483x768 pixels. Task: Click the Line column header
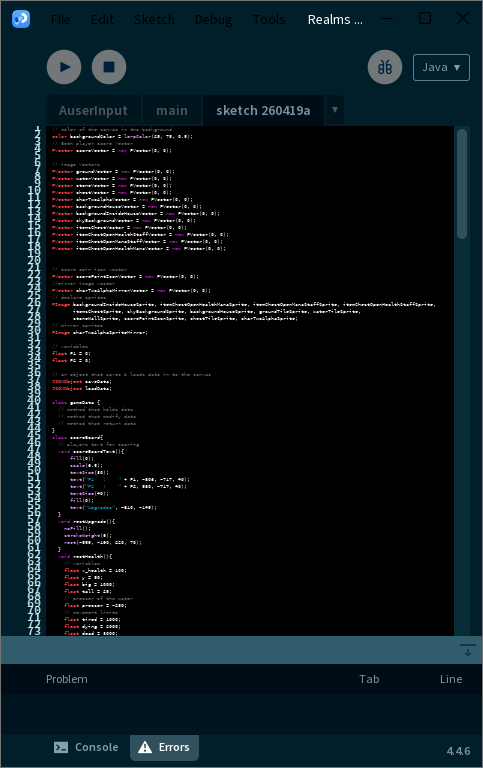(451, 679)
